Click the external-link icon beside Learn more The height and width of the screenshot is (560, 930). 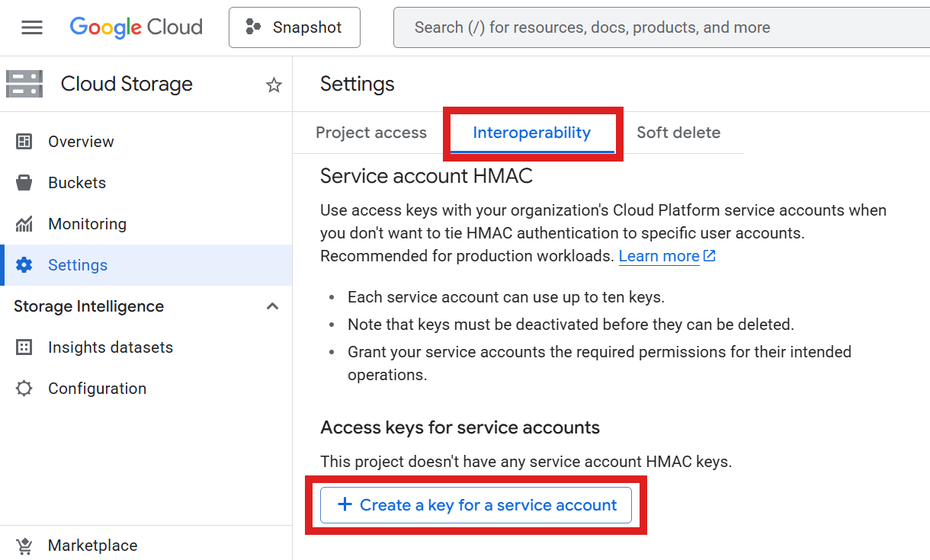(710, 256)
